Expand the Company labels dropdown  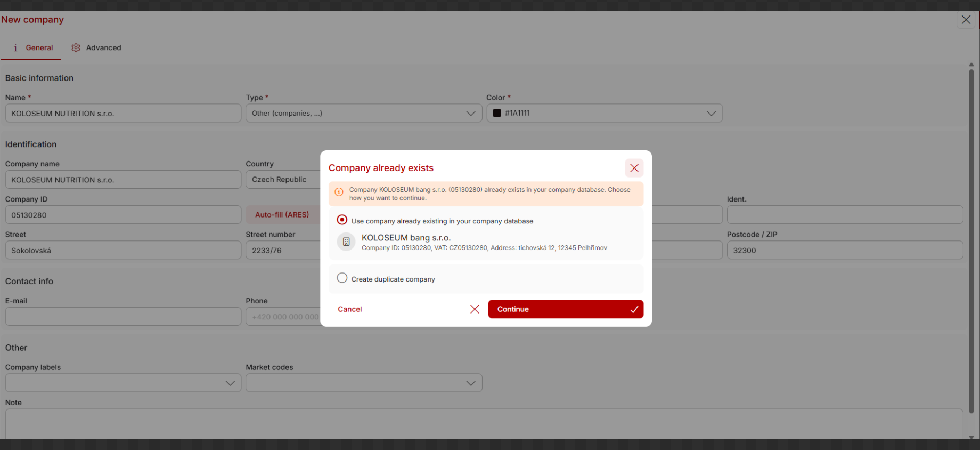pos(230,383)
